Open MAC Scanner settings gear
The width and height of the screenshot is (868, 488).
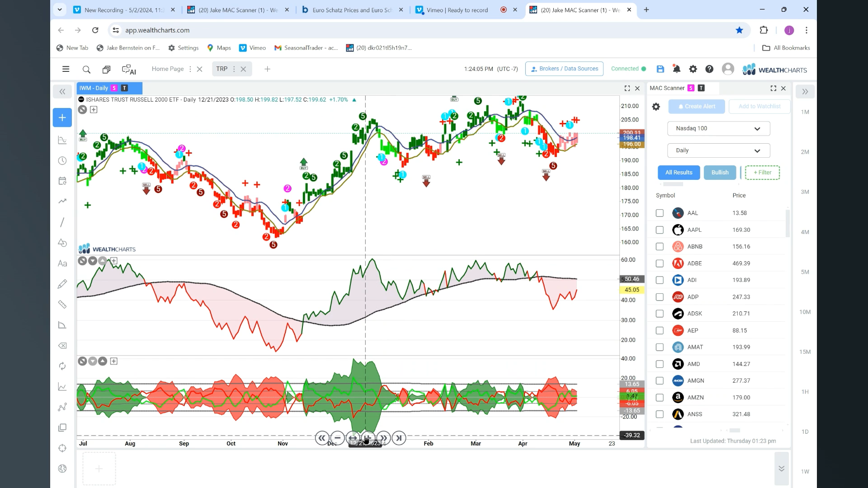click(656, 107)
